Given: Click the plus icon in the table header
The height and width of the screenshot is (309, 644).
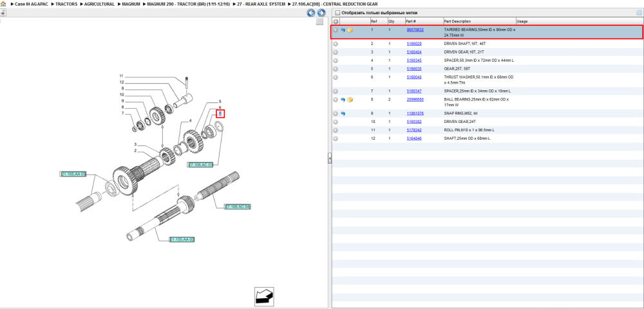Looking at the screenshot, I should (x=336, y=21).
